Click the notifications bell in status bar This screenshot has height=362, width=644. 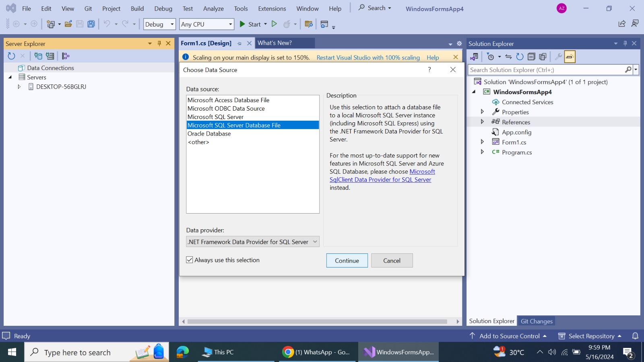tap(635, 336)
